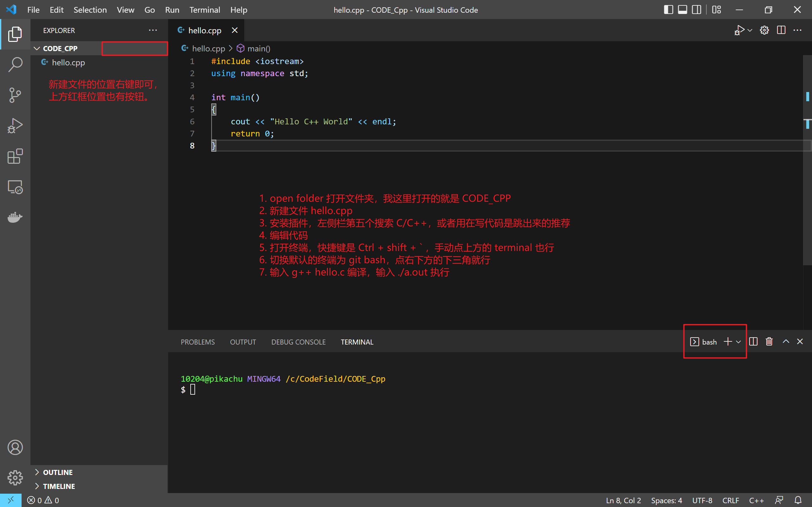Open editor More Actions ellipsis
The image size is (812, 507).
798,30
